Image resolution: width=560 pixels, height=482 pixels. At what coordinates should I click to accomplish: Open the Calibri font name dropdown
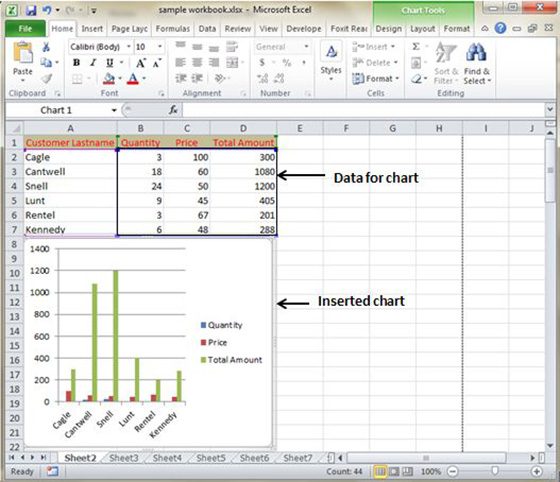pyautogui.click(x=129, y=47)
